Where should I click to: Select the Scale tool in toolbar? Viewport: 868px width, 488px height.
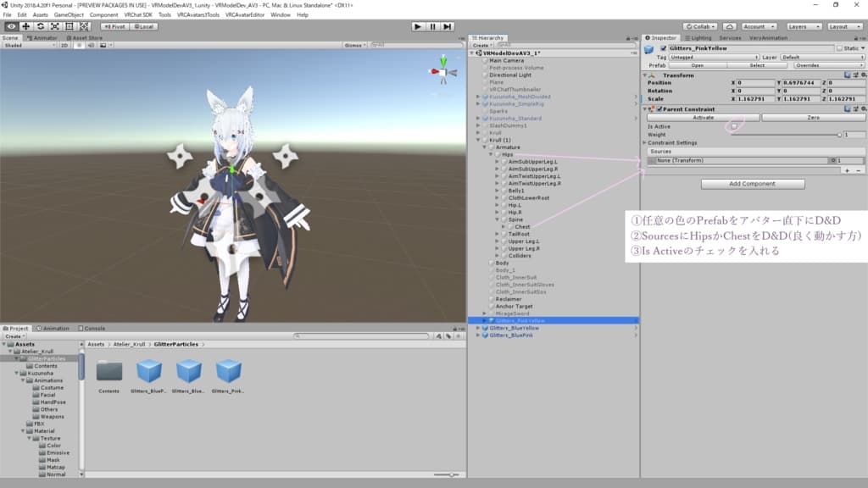point(55,26)
